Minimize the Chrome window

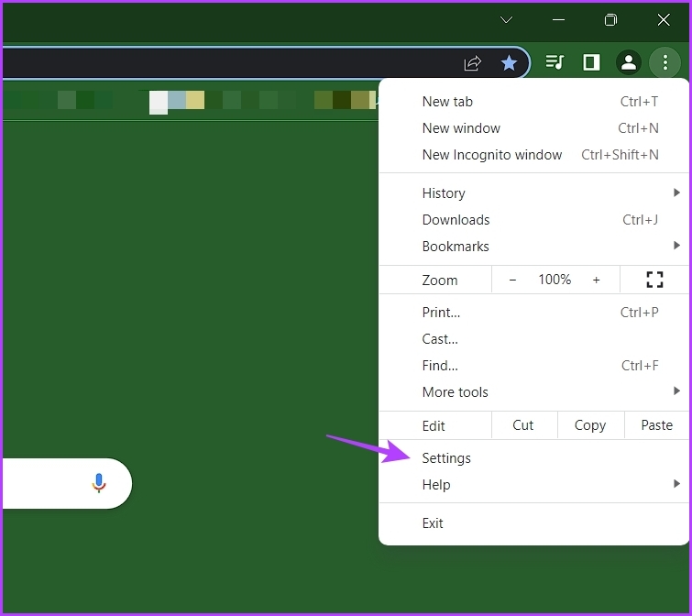point(558,20)
